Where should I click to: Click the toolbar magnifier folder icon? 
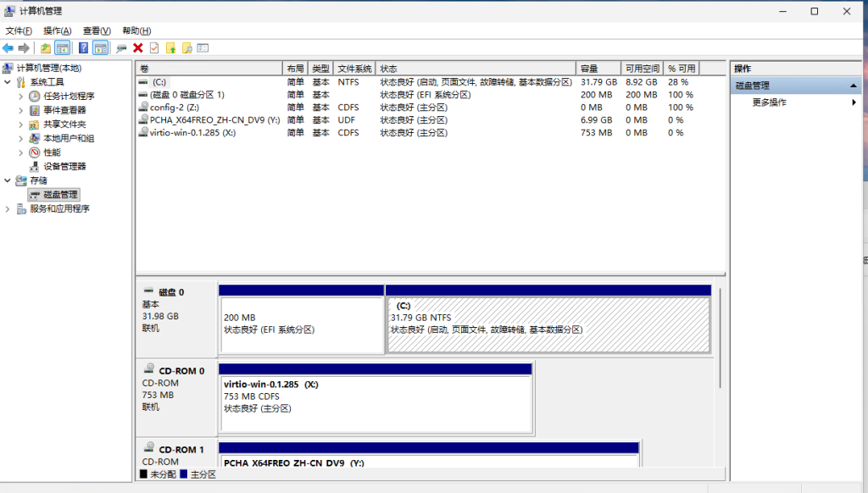(186, 48)
